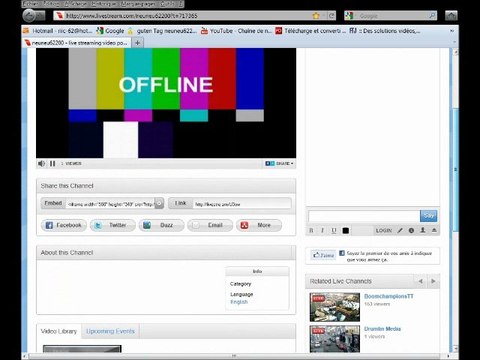Select the channel short Link field
Viewport: 480px width, 360px height.
[x=242, y=204]
